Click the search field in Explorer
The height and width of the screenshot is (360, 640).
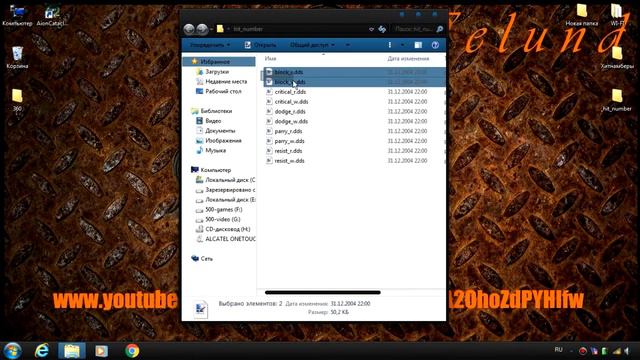point(413,29)
